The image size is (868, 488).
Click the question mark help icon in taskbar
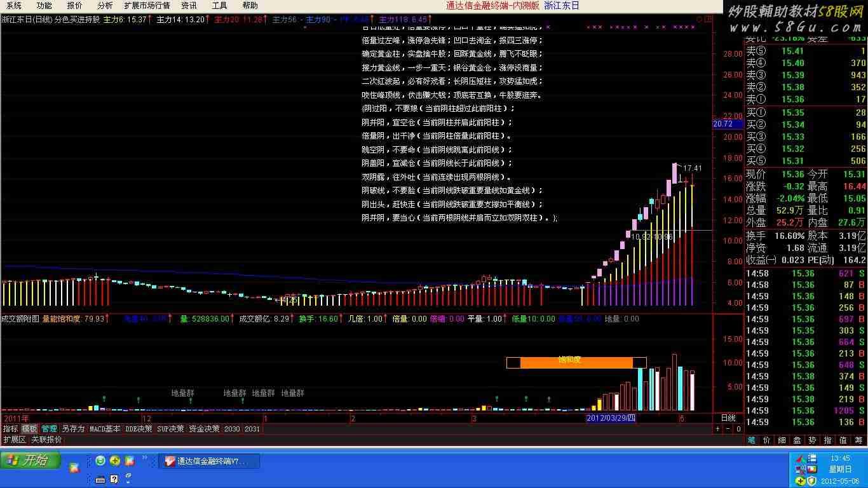[x=114, y=479]
